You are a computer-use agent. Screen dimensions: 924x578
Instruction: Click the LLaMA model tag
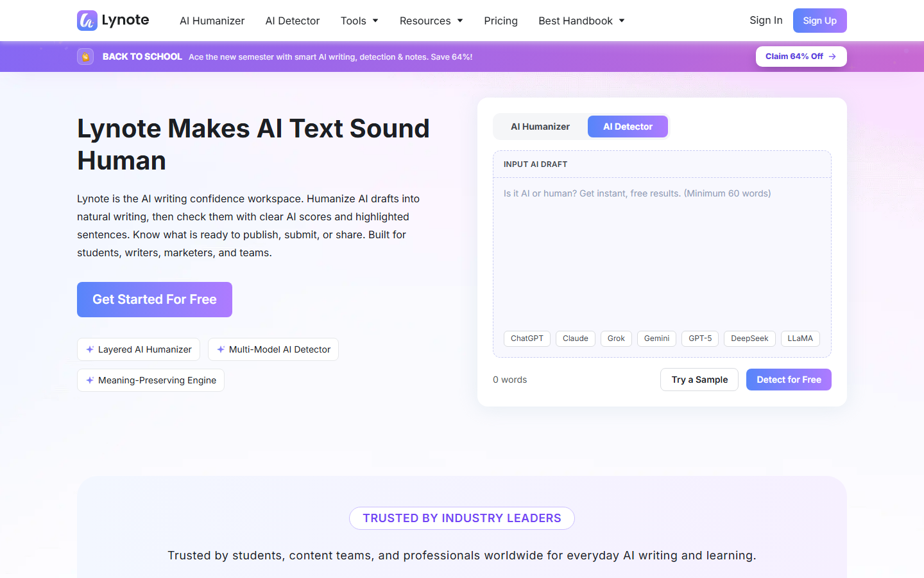point(800,338)
